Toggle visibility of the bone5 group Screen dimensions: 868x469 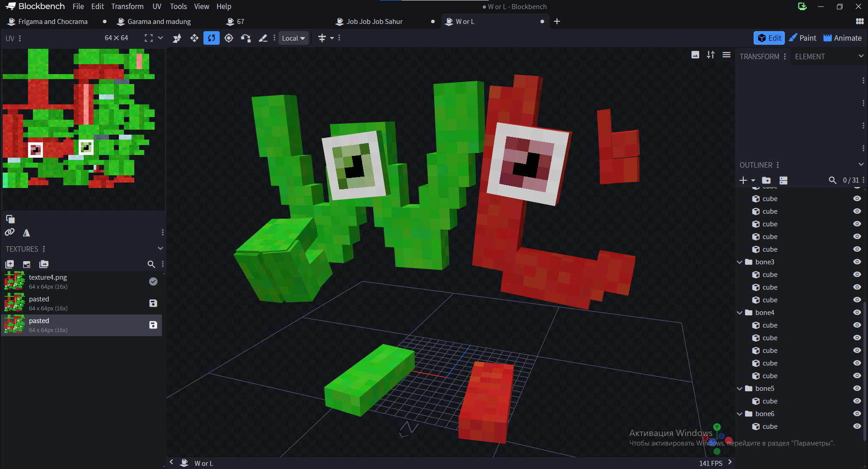coord(857,389)
